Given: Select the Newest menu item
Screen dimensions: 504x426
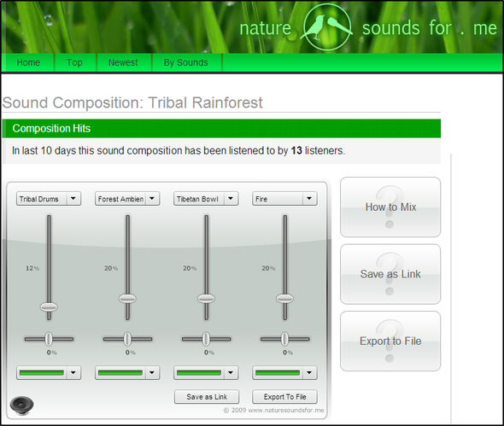Looking at the screenshot, I should point(123,62).
